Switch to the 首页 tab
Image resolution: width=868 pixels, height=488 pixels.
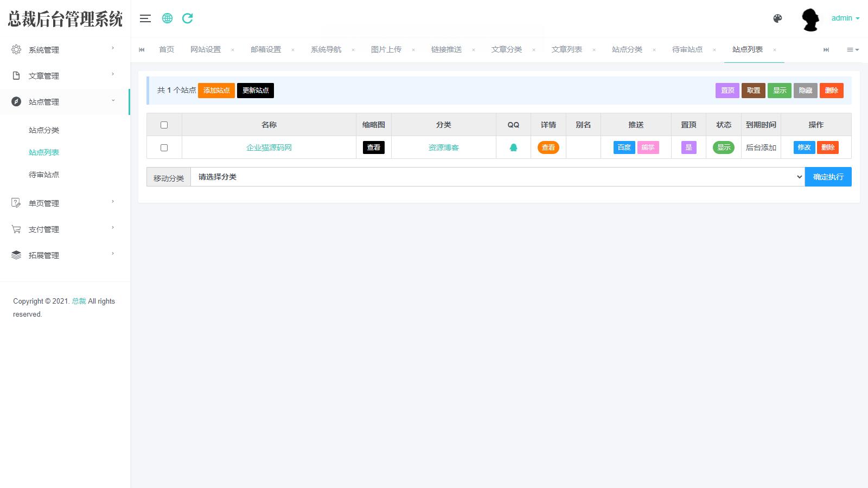click(x=167, y=49)
